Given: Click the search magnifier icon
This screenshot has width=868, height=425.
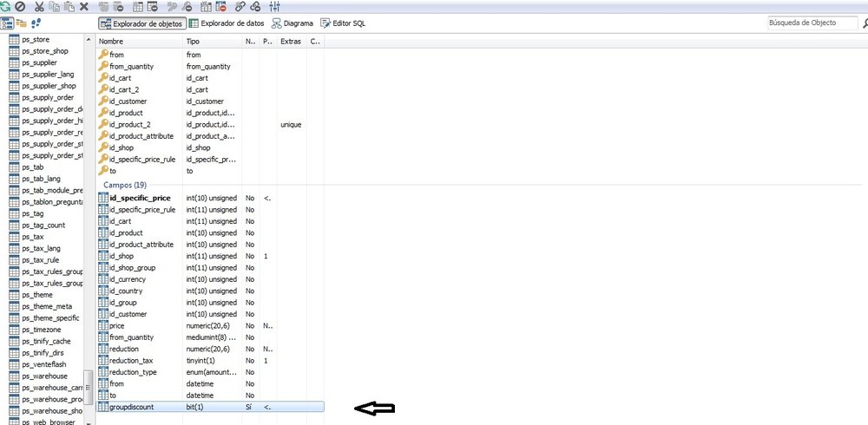Looking at the screenshot, I should pyautogui.click(x=865, y=23).
